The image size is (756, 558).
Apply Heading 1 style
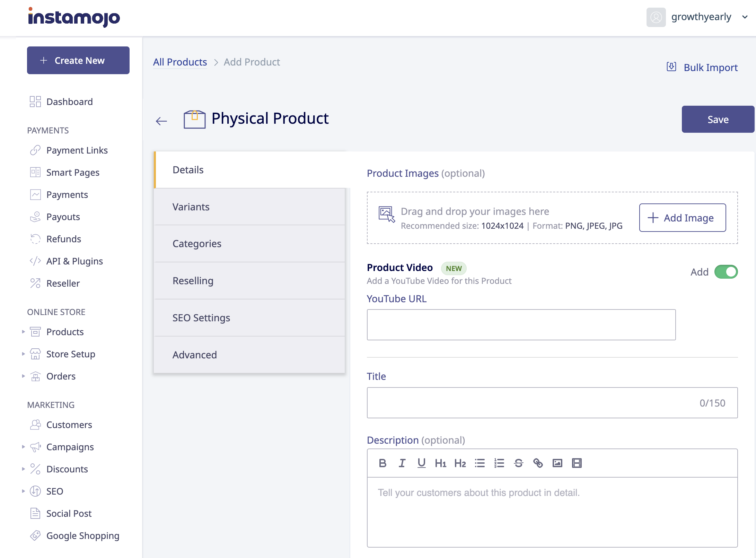tap(441, 463)
